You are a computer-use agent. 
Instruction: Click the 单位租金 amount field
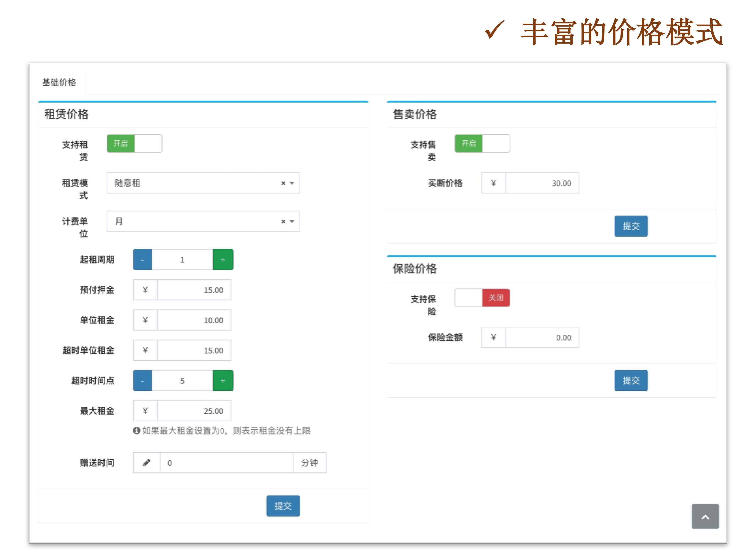(194, 320)
